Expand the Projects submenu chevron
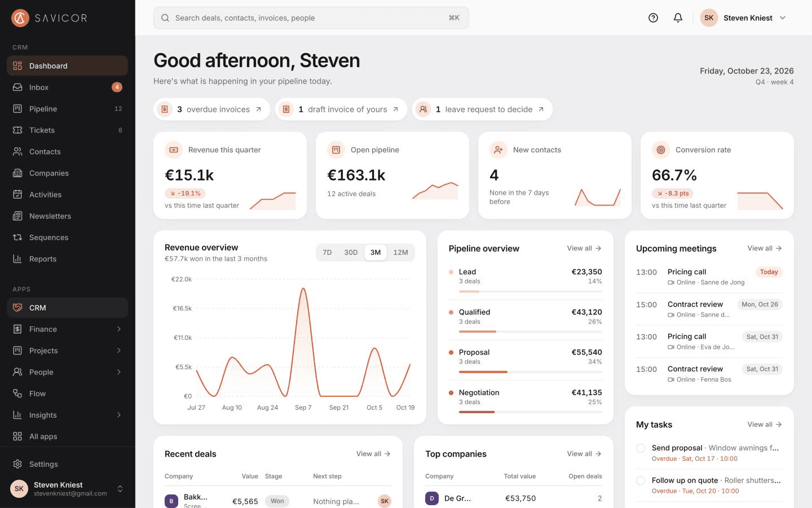The image size is (812, 508). [119, 351]
